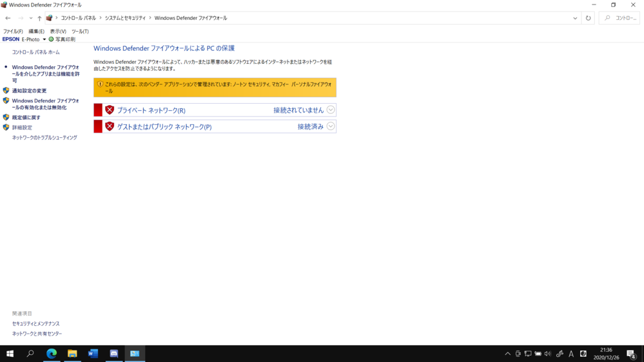Screen dimensions: 644x362
Task: Expand the ゲストまたはパブリック ネットワーク section
Action: [331, 126]
